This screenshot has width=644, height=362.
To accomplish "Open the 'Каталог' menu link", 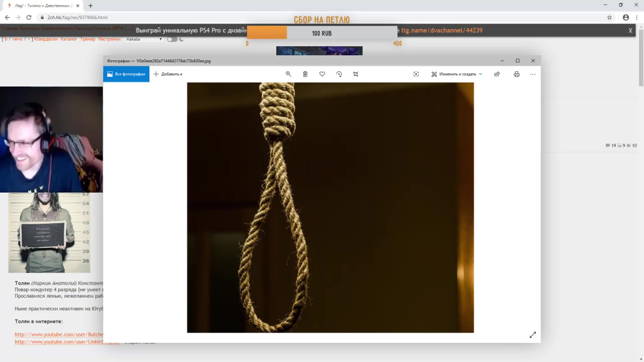I will tap(69, 39).
